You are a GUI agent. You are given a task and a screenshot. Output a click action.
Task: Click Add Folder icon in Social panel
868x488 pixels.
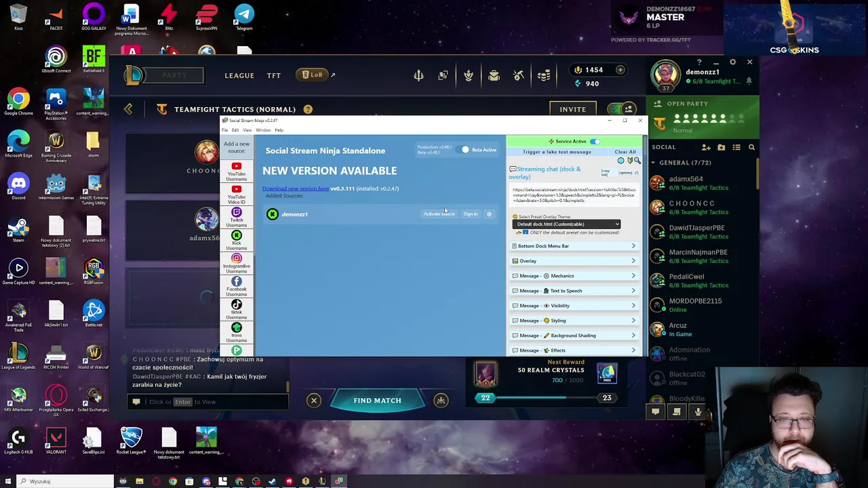pyautogui.click(x=722, y=147)
